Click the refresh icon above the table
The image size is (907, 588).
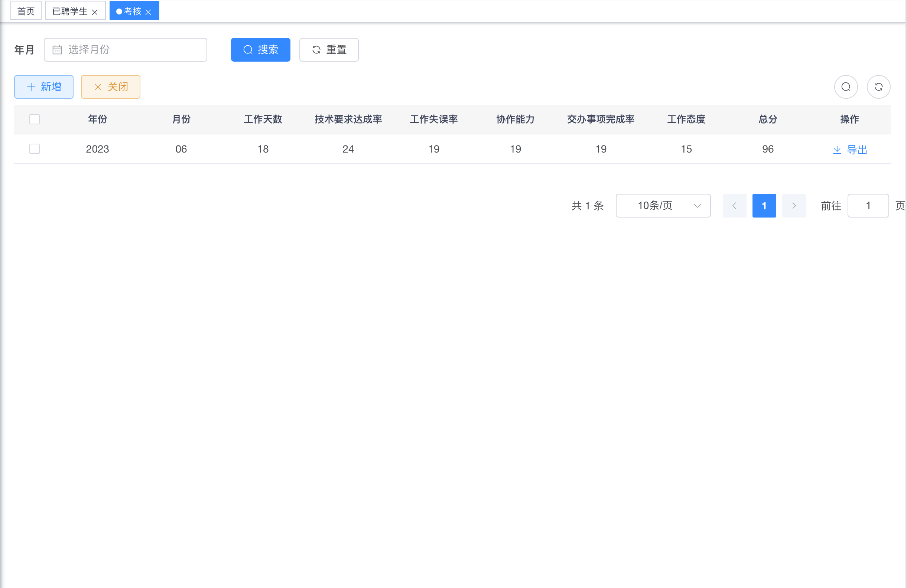click(879, 87)
